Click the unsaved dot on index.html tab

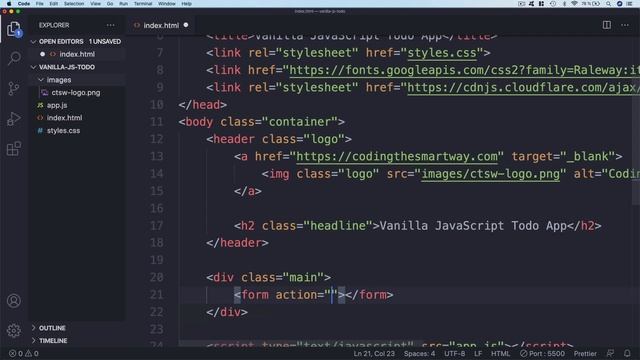click(x=186, y=25)
